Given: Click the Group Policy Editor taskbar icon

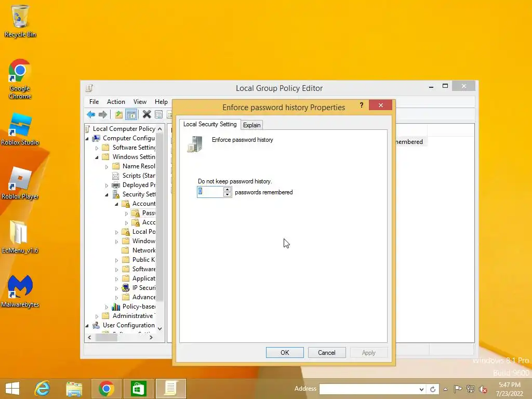Looking at the screenshot, I should click(x=170, y=389).
